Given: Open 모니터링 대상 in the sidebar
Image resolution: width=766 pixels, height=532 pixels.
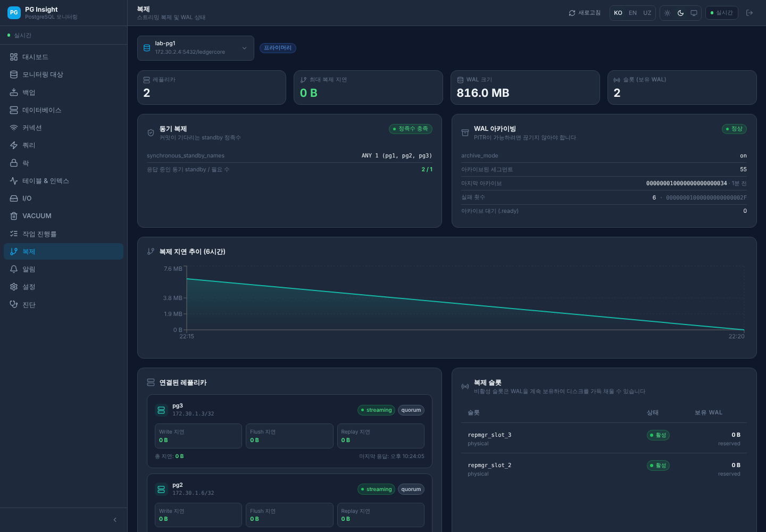Looking at the screenshot, I should (x=63, y=74).
